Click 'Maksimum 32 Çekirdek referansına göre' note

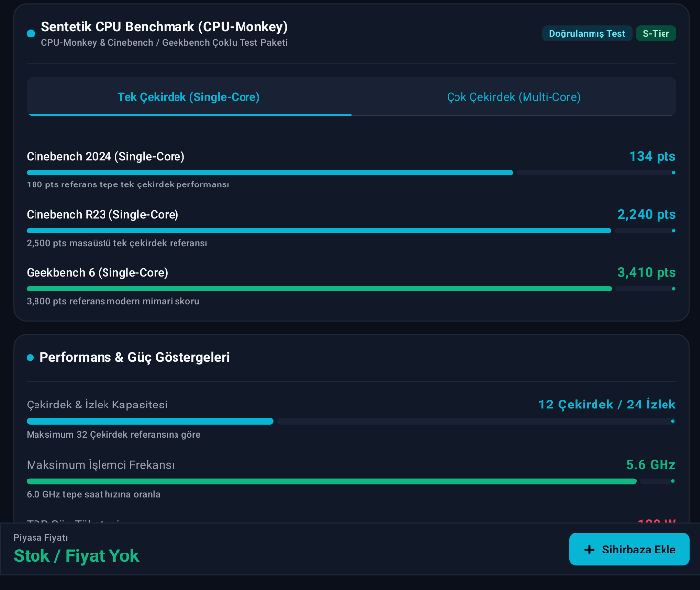tap(113, 434)
